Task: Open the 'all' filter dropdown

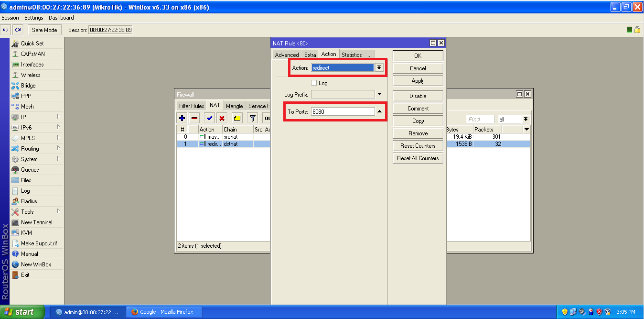Action: pos(526,119)
